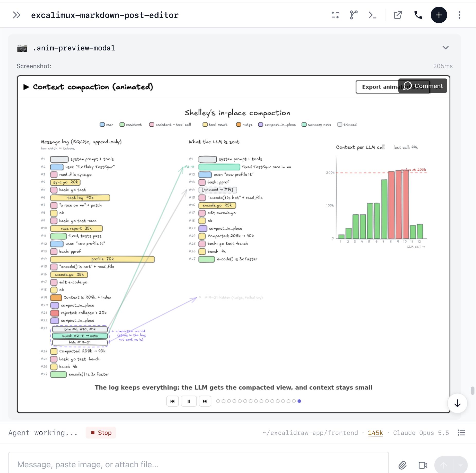Attach a file with paperclip icon

click(403, 465)
